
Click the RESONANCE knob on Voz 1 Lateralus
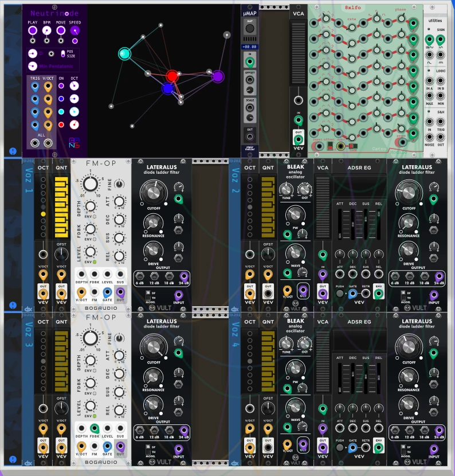click(x=153, y=224)
